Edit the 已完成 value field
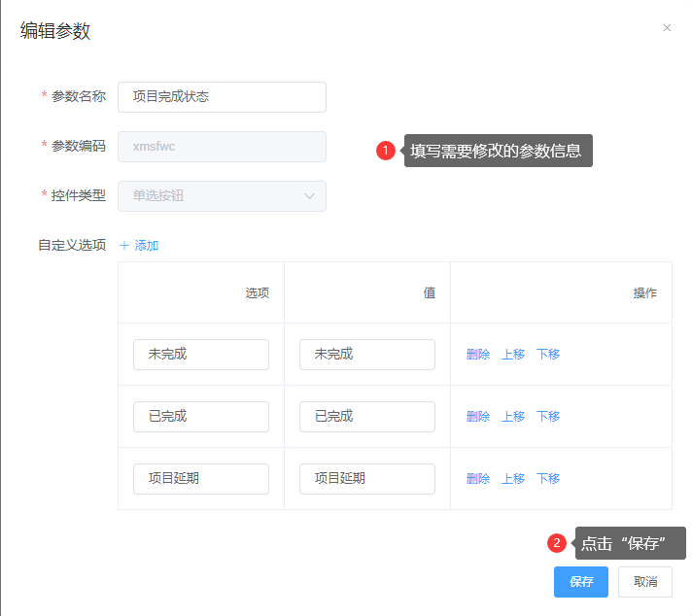This screenshot has height=616, width=692. coord(367,417)
